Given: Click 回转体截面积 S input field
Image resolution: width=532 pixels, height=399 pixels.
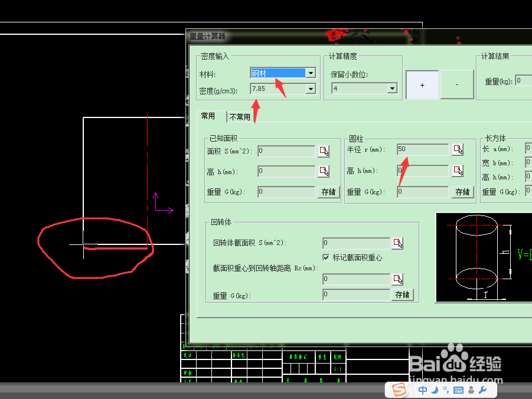Looking at the screenshot, I should click(356, 243).
